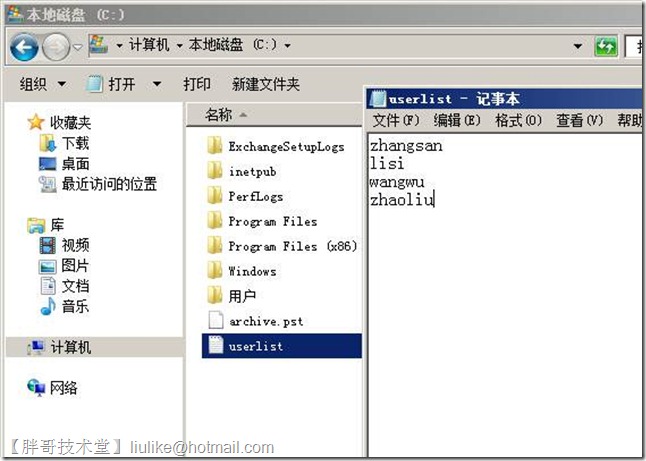Click the green refresh icon in address bar
This screenshot has width=646, height=461.
pos(605,46)
